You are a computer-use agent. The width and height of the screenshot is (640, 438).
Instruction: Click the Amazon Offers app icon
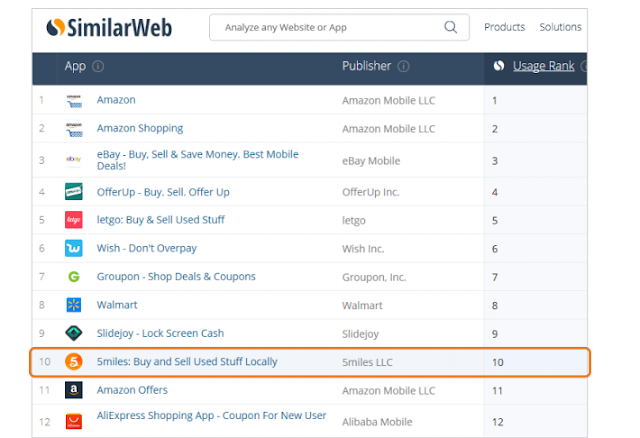click(74, 390)
